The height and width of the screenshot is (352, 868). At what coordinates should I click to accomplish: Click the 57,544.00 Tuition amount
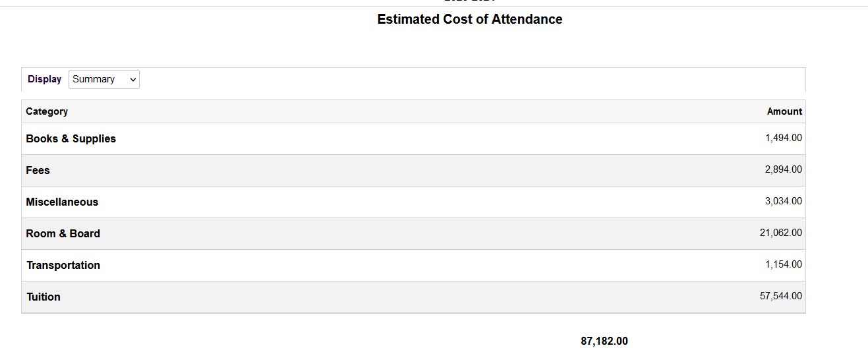pos(780,296)
